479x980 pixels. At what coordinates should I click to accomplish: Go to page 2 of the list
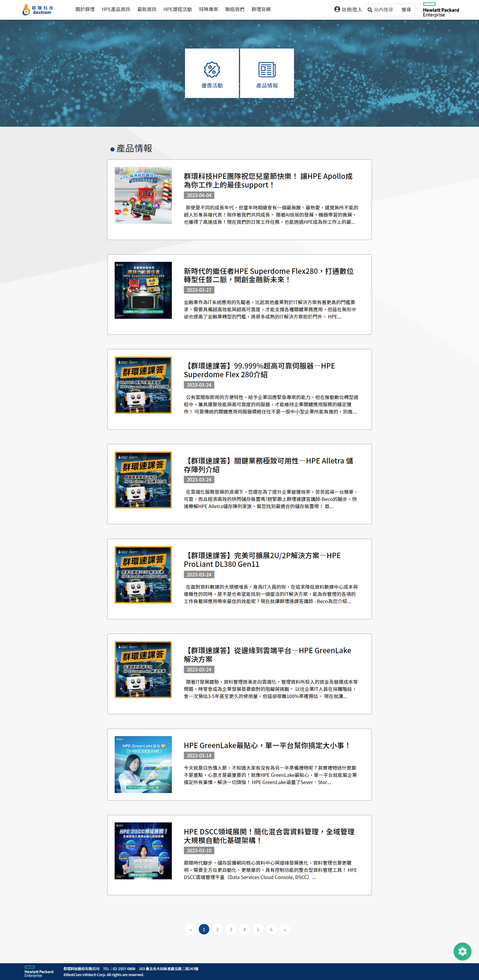(x=217, y=929)
